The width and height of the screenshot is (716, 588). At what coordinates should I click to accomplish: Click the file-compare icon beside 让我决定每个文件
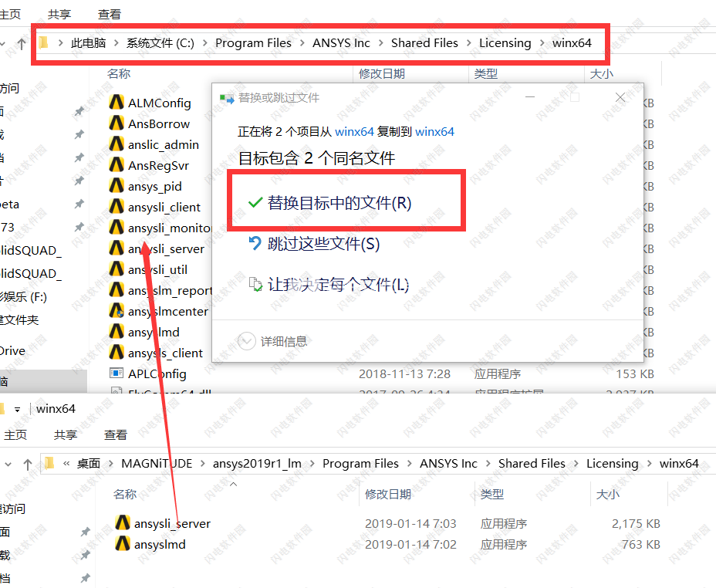coord(255,285)
